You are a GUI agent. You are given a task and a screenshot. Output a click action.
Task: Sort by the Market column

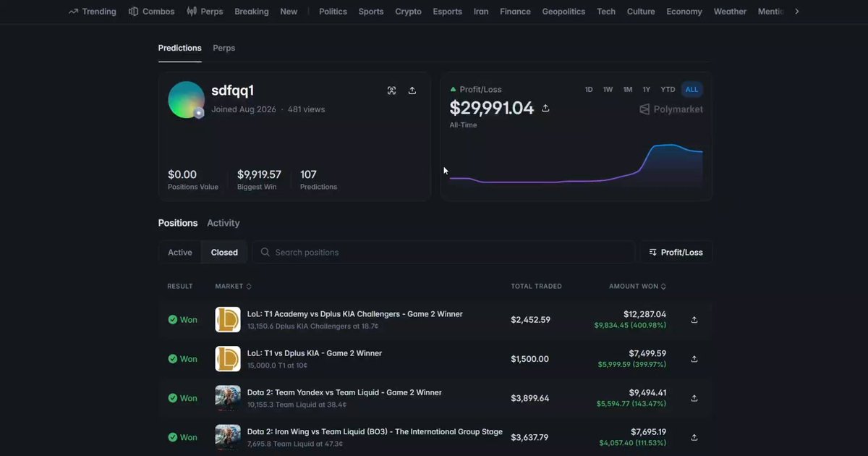[x=234, y=287]
